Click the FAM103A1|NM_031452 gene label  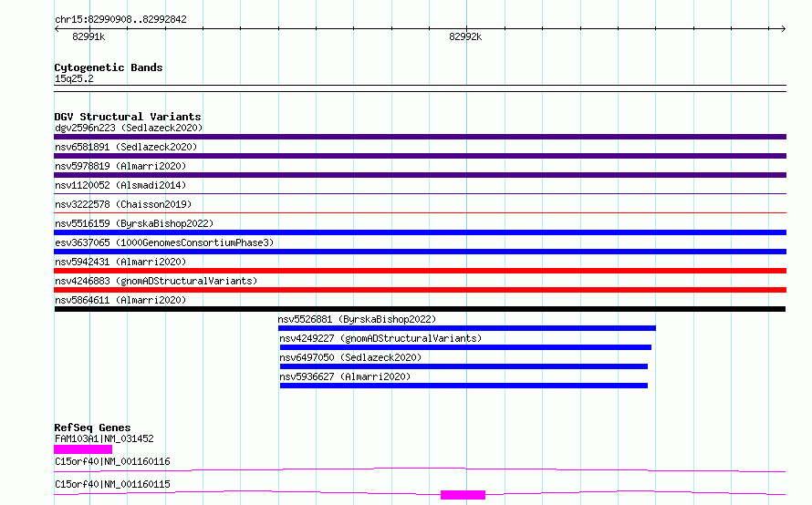click(x=104, y=438)
